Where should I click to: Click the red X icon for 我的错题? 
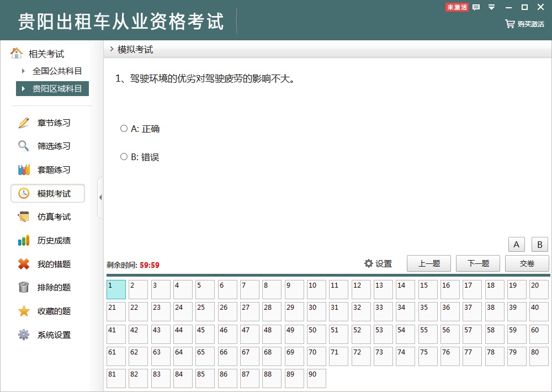pos(24,264)
